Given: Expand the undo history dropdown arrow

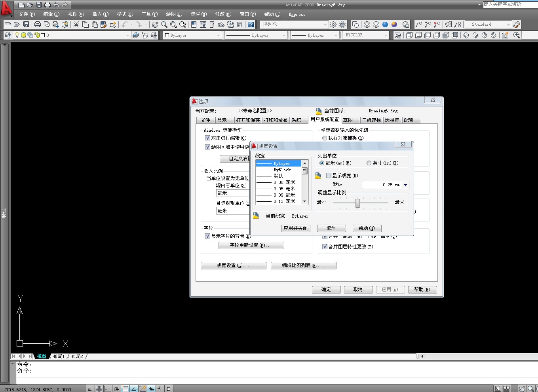Looking at the screenshot, I should click(131, 25).
